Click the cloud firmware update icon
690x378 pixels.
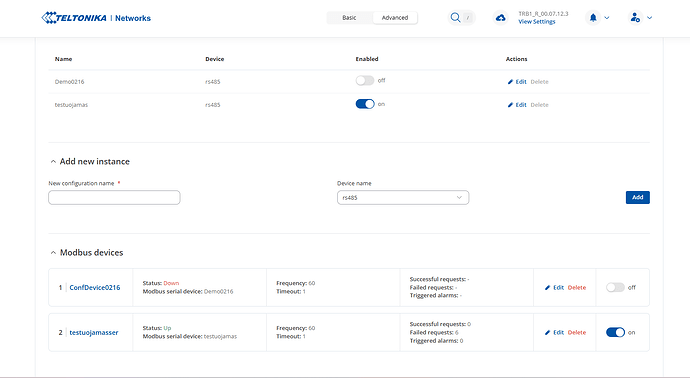[x=501, y=18]
